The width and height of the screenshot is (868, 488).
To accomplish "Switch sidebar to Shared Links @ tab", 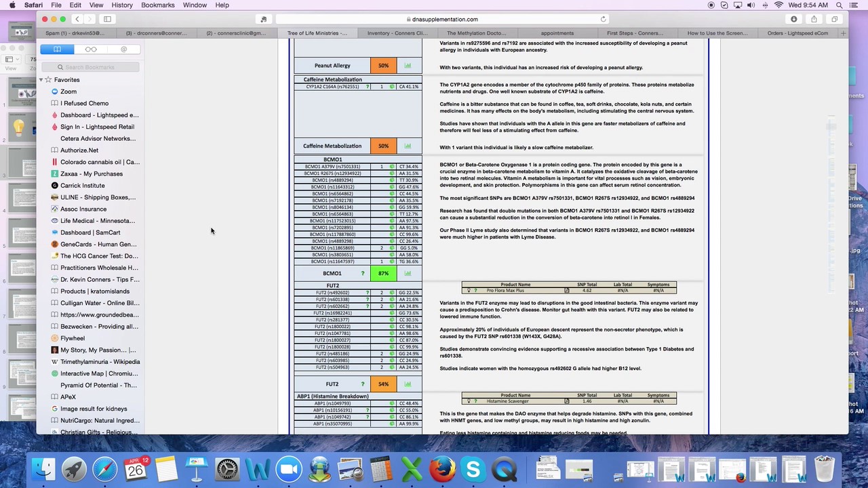I will coord(123,49).
